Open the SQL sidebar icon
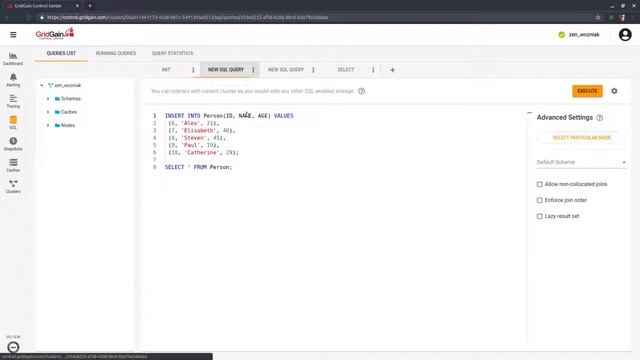Image resolution: width=640 pixels, height=360 pixels. point(13,122)
